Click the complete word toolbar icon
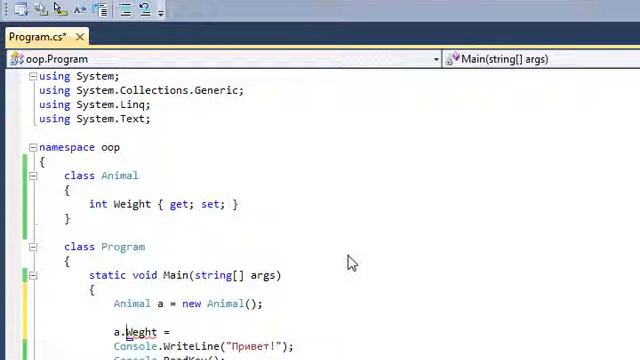This screenshot has height=360, width=640. point(80,9)
